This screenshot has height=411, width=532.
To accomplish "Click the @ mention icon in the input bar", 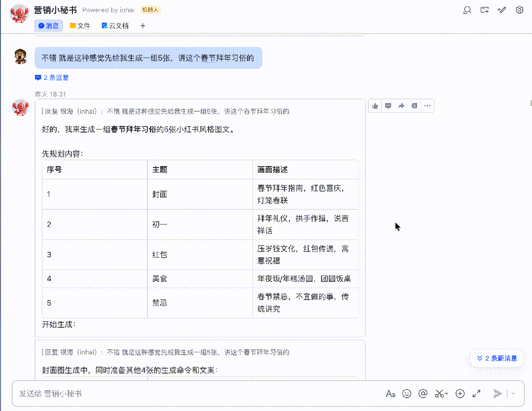I will 423,393.
